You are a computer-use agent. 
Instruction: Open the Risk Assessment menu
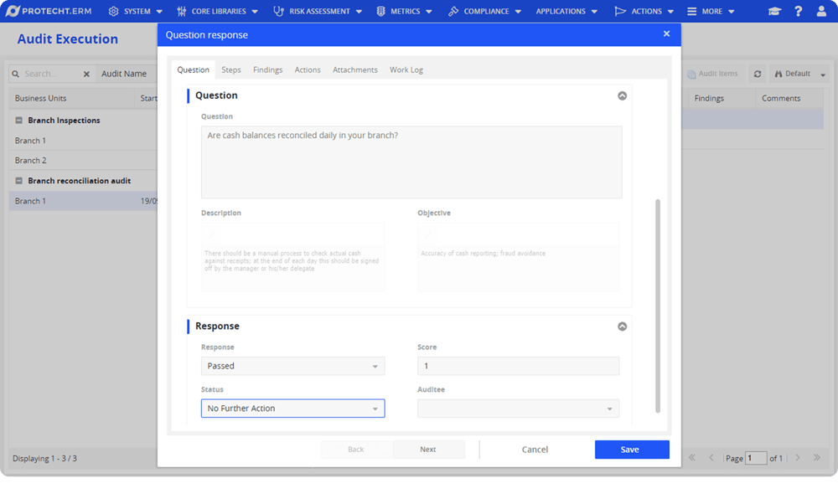tap(318, 12)
